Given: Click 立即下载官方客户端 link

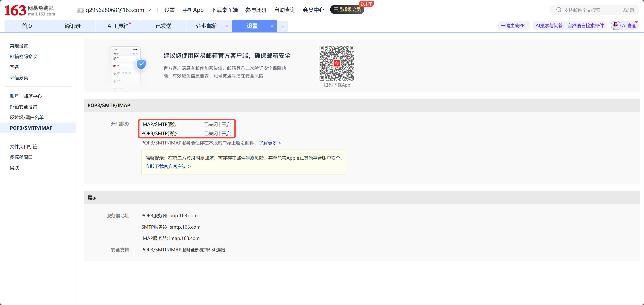Looking at the screenshot, I should [x=168, y=166].
